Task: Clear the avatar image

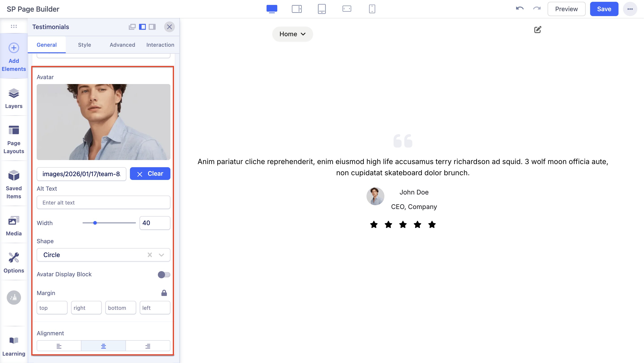Action: coord(150,174)
